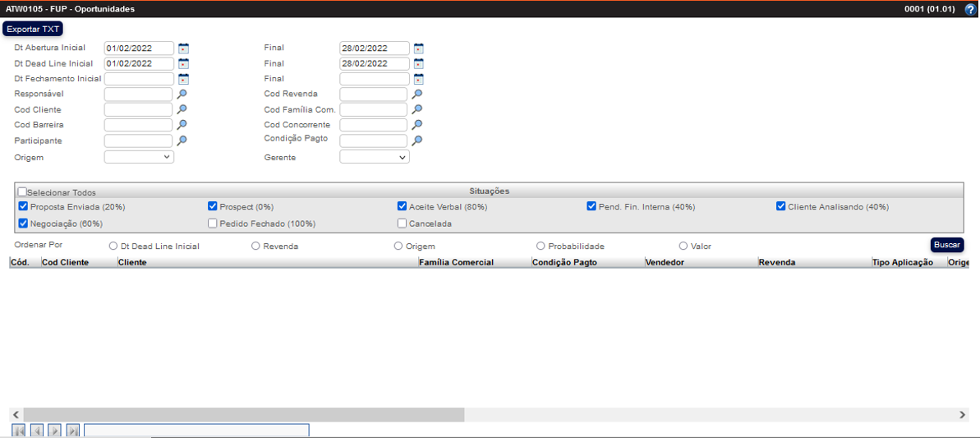This screenshot has height=438, width=980.
Task: Uncheck Aceite Verbal (80%) checkbox
Action: 403,207
